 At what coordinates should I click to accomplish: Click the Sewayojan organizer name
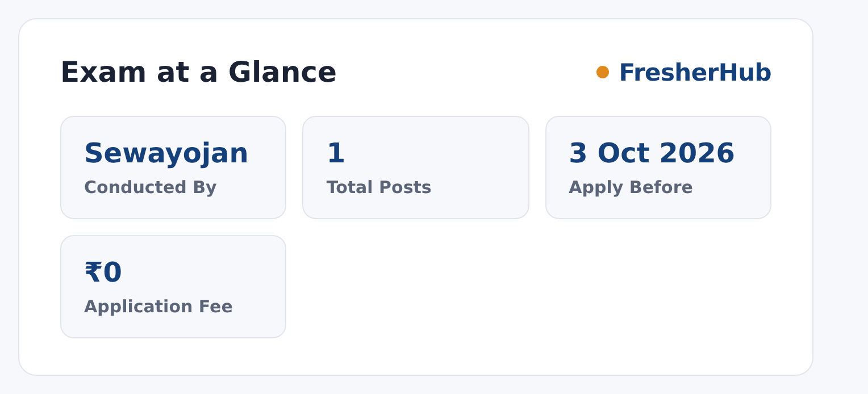coord(166,154)
